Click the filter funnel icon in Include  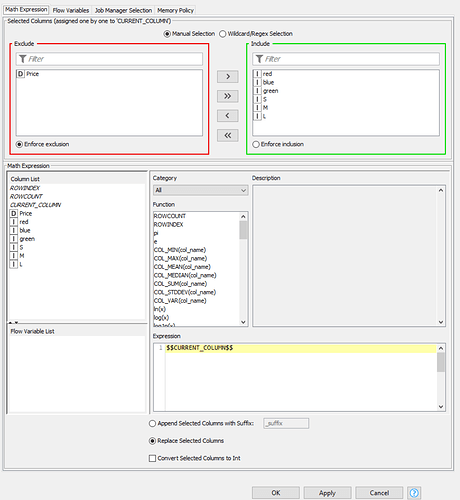tap(259, 59)
